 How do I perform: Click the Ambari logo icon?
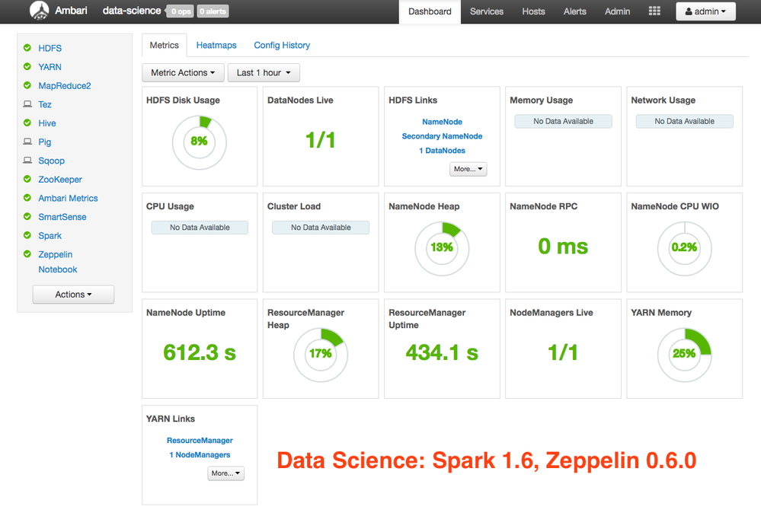[39, 11]
